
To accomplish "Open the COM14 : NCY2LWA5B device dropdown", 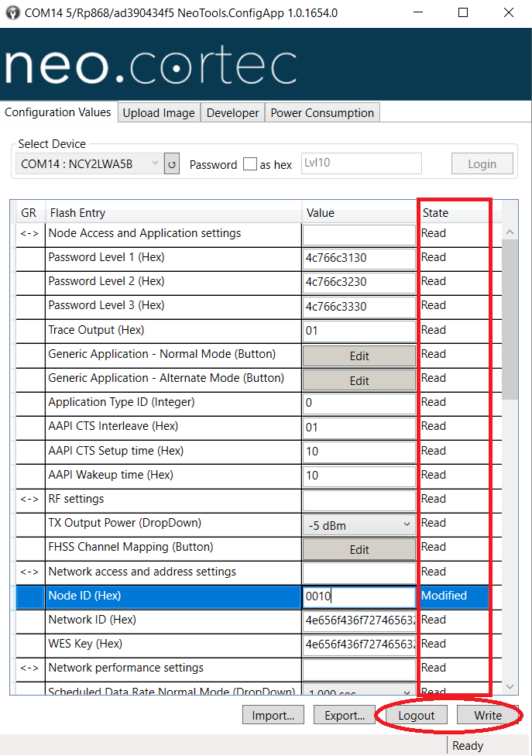I will tap(90, 164).
